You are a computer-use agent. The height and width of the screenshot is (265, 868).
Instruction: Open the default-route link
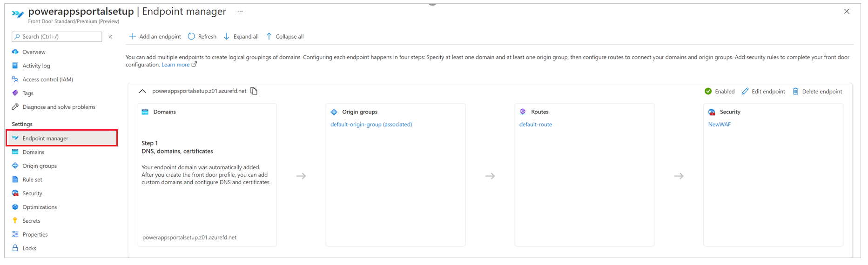[535, 125]
